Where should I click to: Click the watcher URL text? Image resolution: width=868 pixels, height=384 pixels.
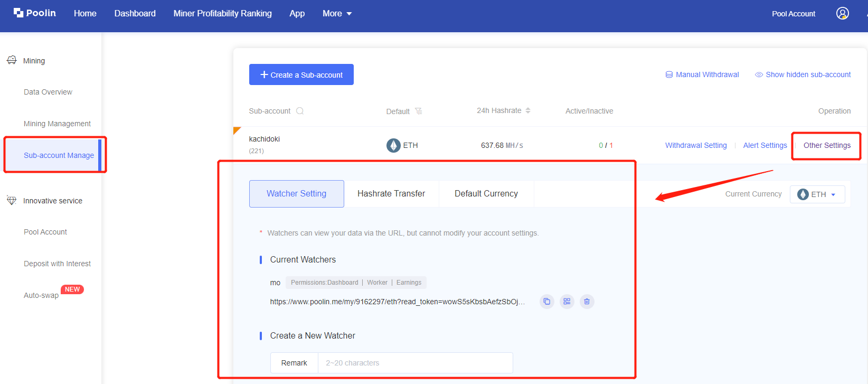[x=398, y=302]
